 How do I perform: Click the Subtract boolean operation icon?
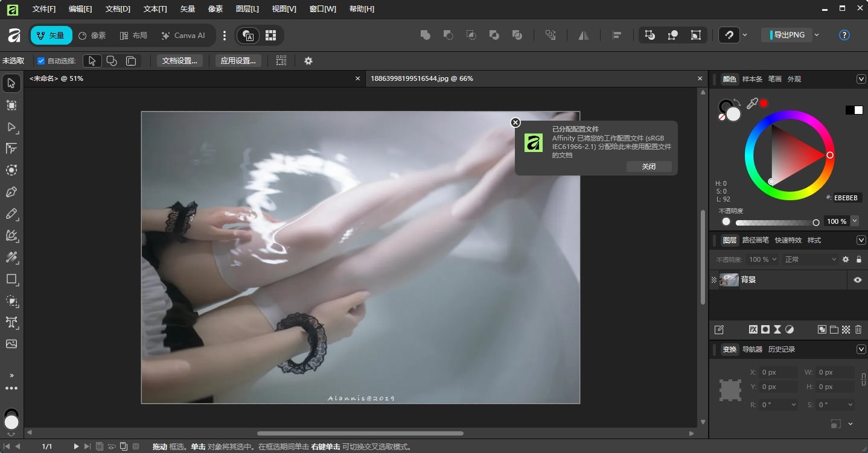tap(448, 36)
